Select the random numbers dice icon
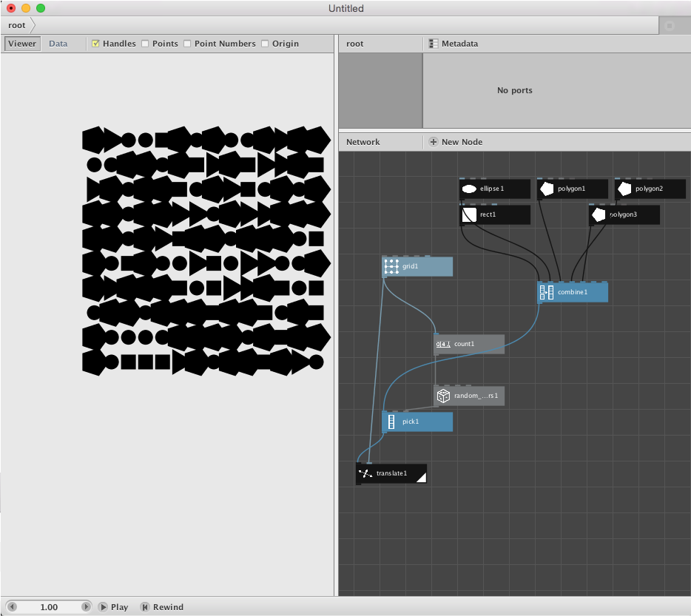 click(x=443, y=396)
